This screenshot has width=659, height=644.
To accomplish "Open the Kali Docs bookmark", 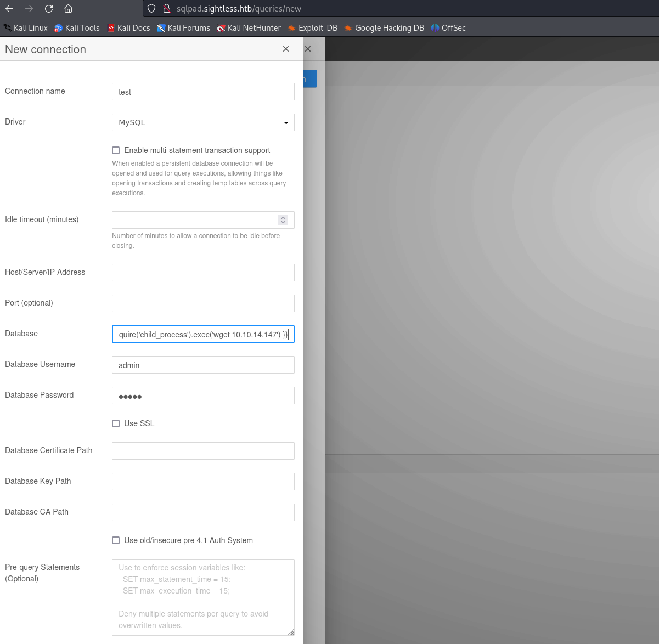I will point(128,28).
